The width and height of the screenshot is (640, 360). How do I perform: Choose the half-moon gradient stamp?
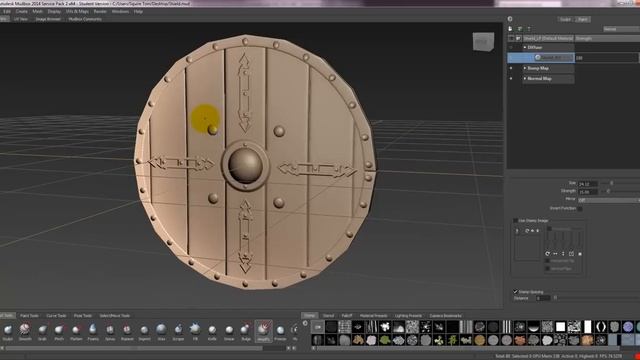click(533, 327)
